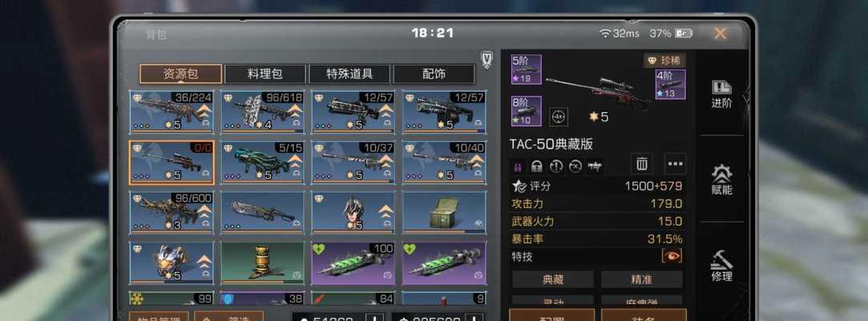The height and width of the screenshot is (321, 868).
Task: Expand the 筛选 filter dropdown
Action: 228,318
